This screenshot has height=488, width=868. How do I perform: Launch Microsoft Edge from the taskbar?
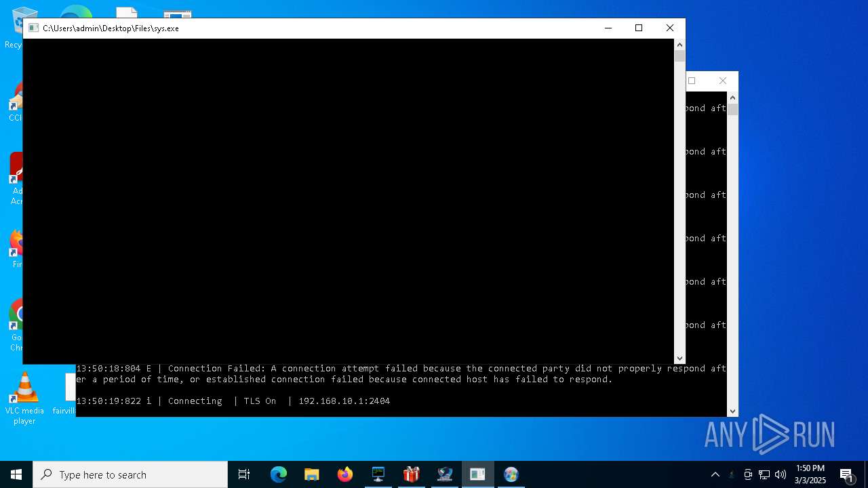click(279, 474)
